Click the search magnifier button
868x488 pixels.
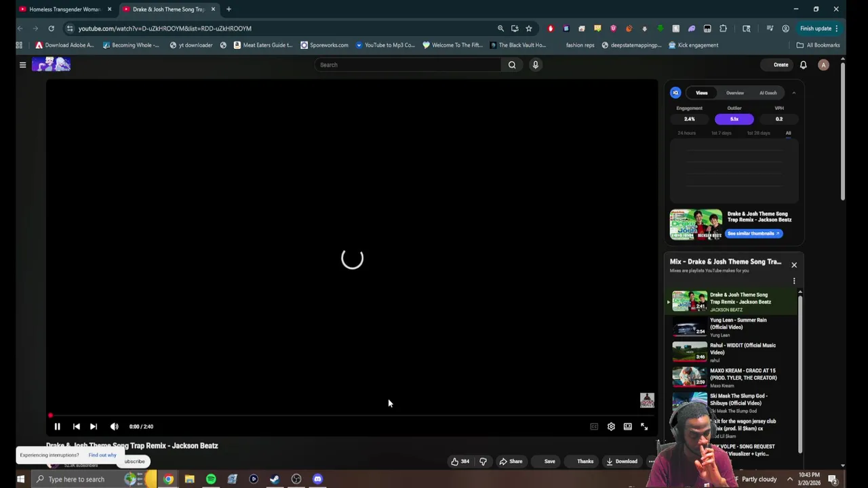[x=512, y=65]
